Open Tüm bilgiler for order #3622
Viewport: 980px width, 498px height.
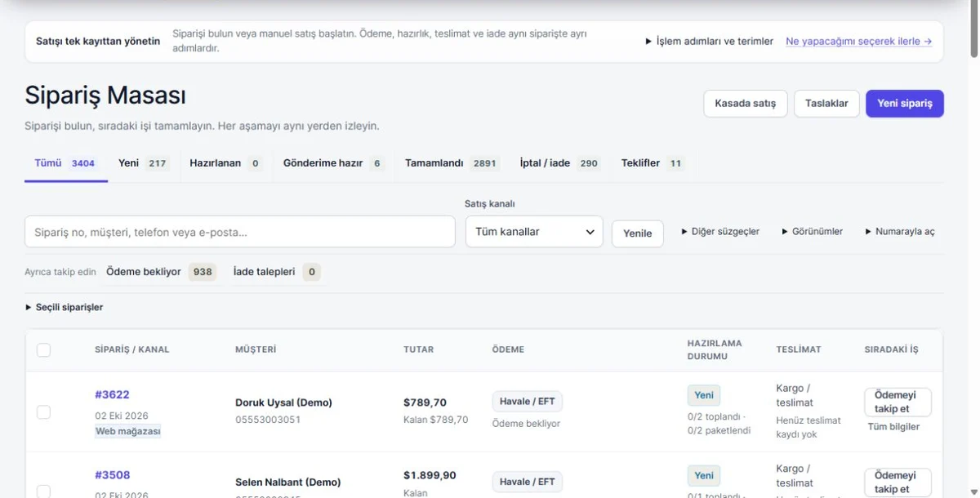(x=893, y=427)
